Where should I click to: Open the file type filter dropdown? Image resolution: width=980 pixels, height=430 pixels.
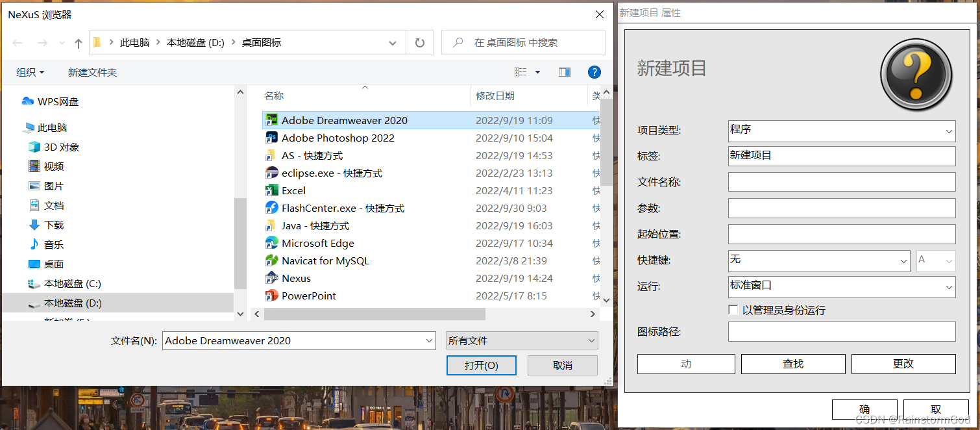(x=522, y=340)
